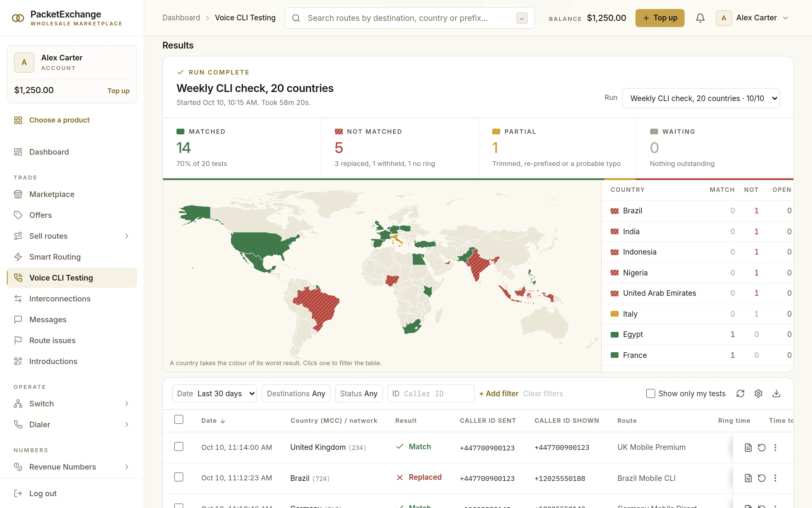
Task: Download results with export icon
Action: 776,393
